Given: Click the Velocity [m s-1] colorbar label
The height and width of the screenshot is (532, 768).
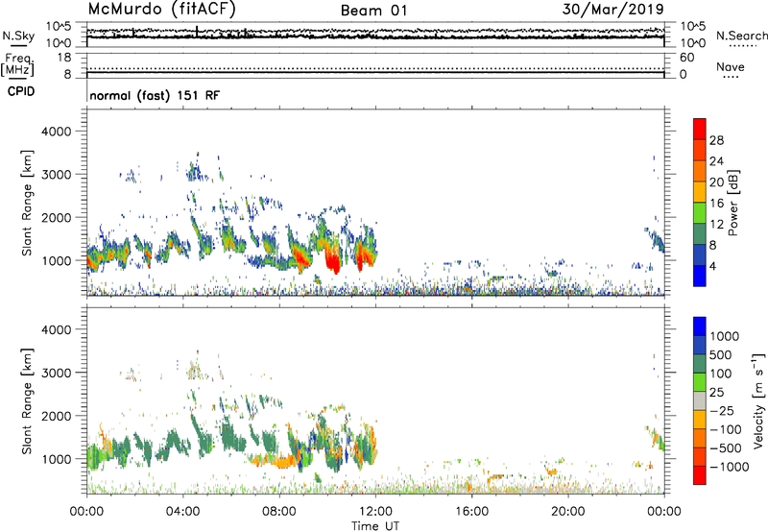Looking at the screenshot, I should coord(759,400).
